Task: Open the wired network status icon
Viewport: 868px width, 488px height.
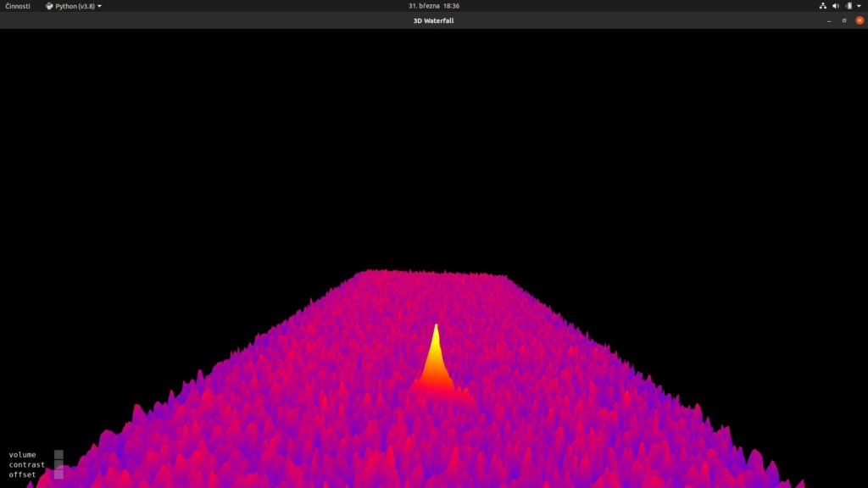Action: point(822,6)
